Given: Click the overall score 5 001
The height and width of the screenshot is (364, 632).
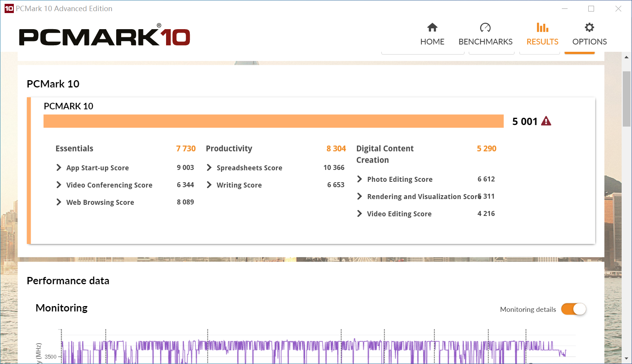Looking at the screenshot, I should tap(525, 122).
